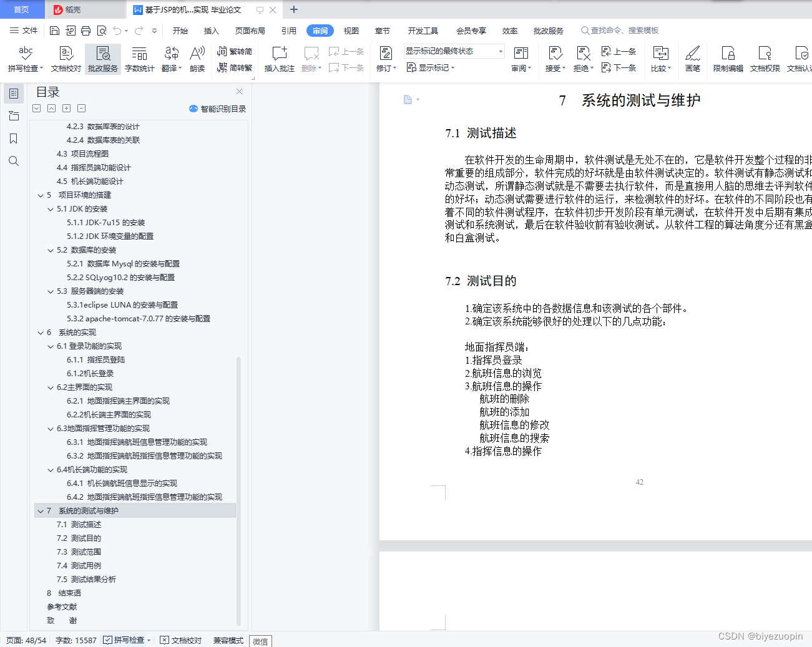
Task: Open 限制编辑 restrict editing
Action: (728, 59)
